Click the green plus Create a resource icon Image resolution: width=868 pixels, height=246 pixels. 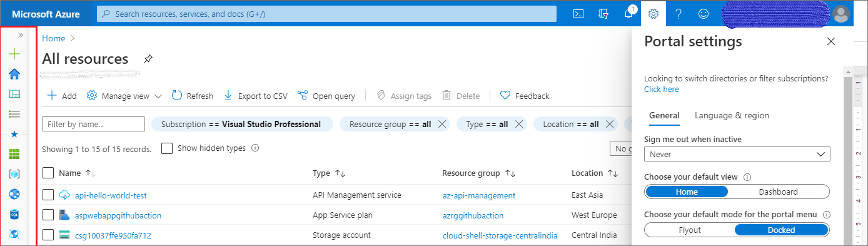(14, 54)
